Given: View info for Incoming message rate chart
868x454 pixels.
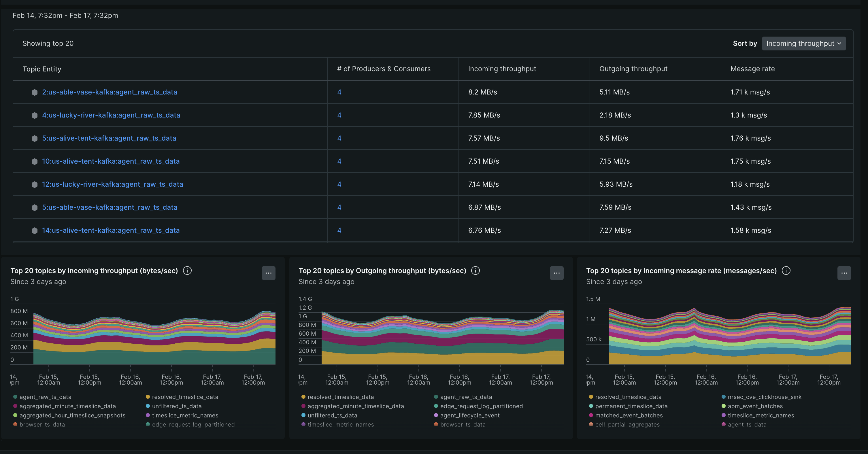Looking at the screenshot, I should click(x=786, y=270).
